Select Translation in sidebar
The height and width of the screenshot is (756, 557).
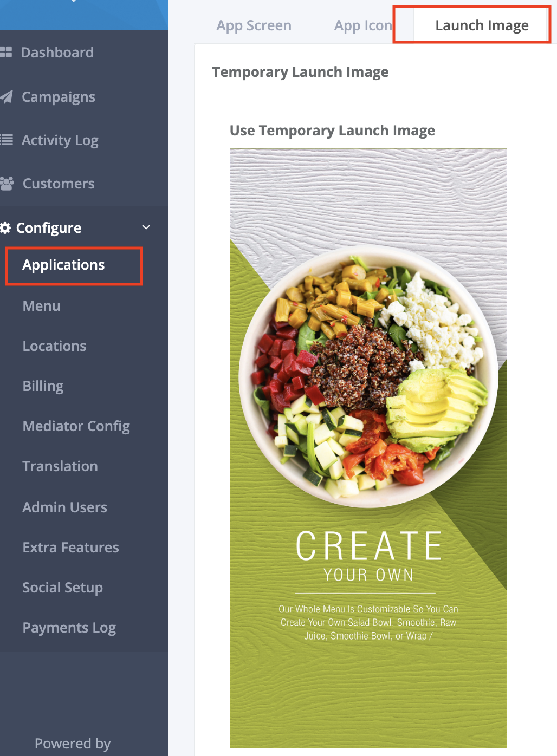pyautogui.click(x=60, y=466)
